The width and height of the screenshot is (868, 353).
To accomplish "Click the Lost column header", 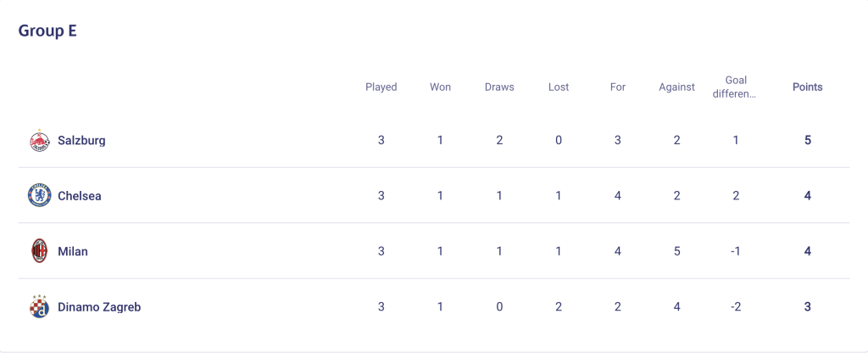I will (559, 87).
